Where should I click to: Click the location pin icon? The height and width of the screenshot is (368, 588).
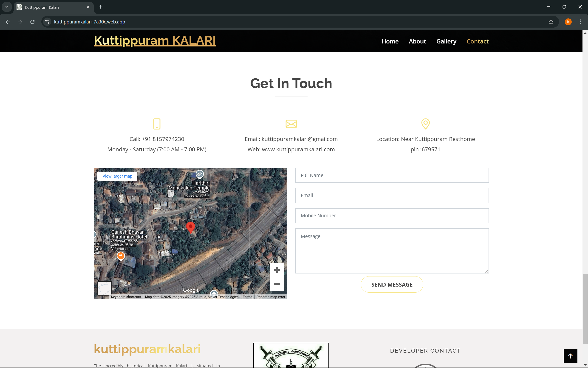[425, 124]
